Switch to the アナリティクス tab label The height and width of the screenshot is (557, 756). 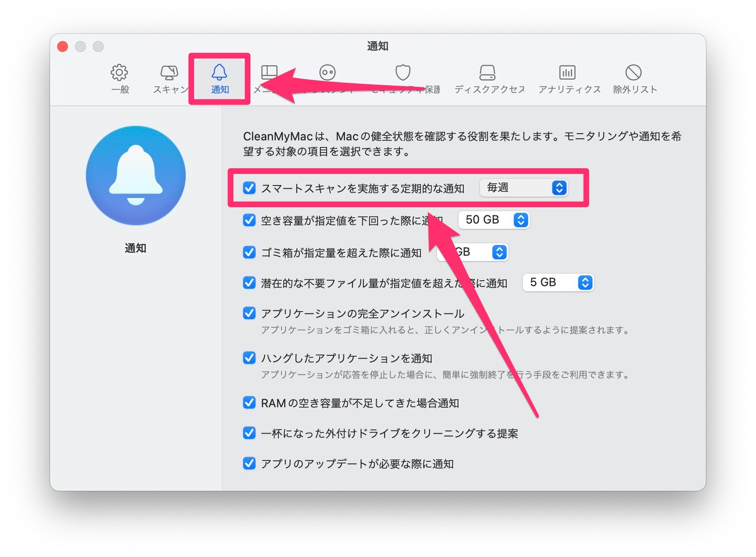[570, 90]
